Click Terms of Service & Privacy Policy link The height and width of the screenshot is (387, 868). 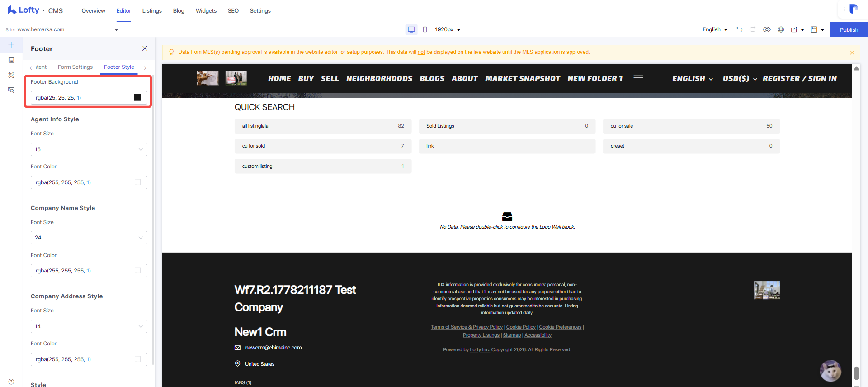(x=467, y=327)
